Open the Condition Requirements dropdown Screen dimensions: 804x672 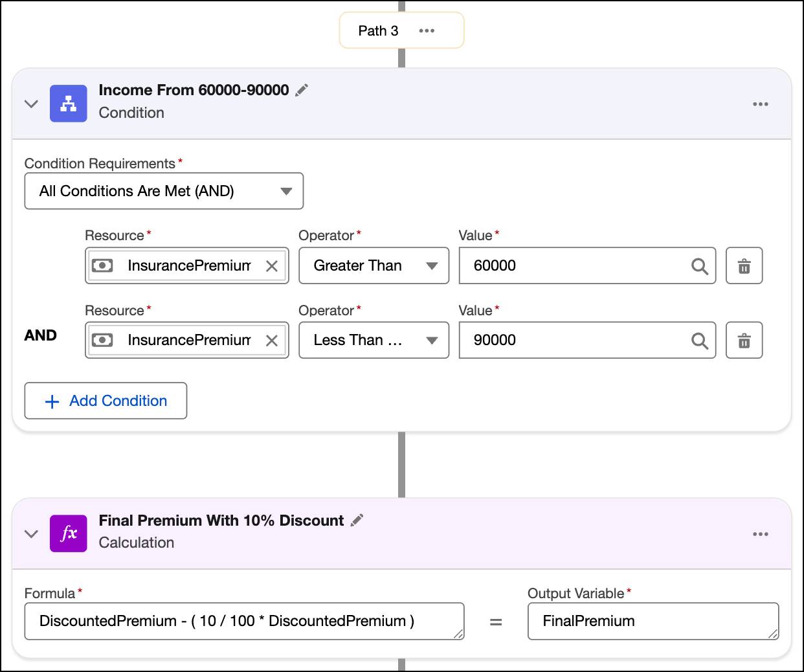(164, 191)
